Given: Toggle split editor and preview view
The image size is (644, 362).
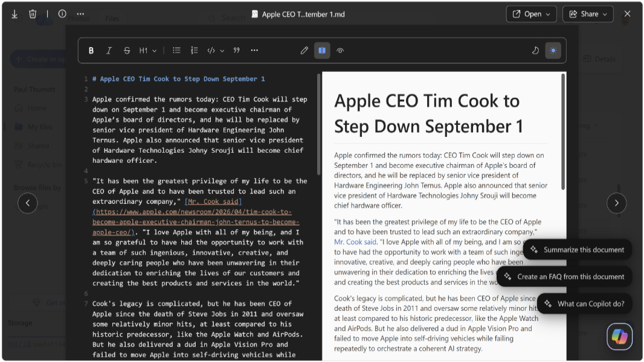Looking at the screenshot, I should pyautogui.click(x=322, y=50).
